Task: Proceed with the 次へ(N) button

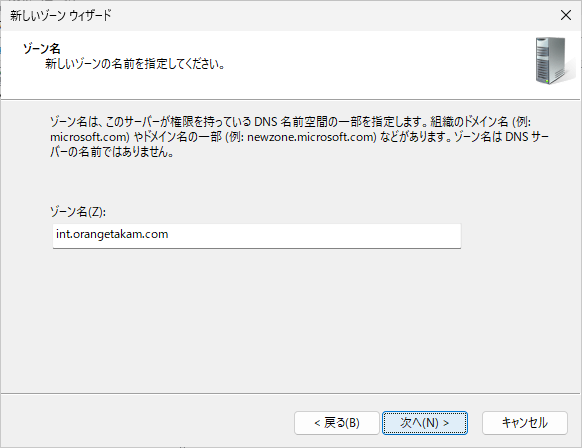Action: [425, 422]
